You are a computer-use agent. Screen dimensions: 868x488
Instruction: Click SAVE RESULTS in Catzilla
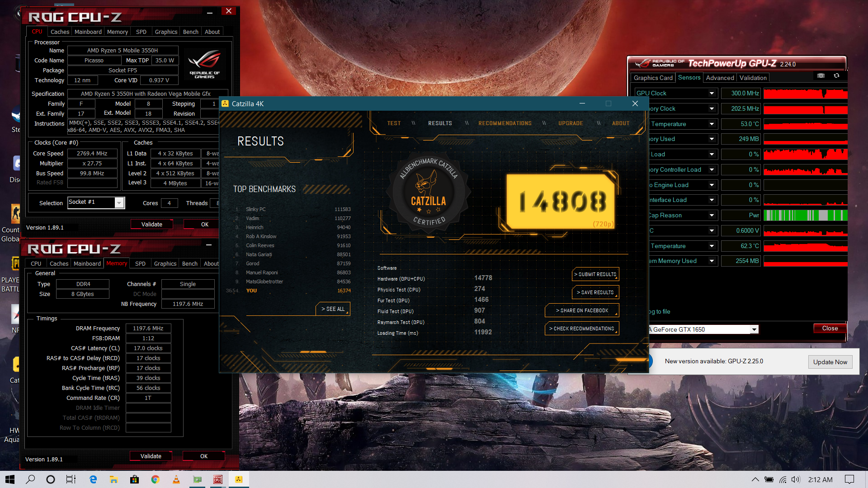[x=595, y=292]
